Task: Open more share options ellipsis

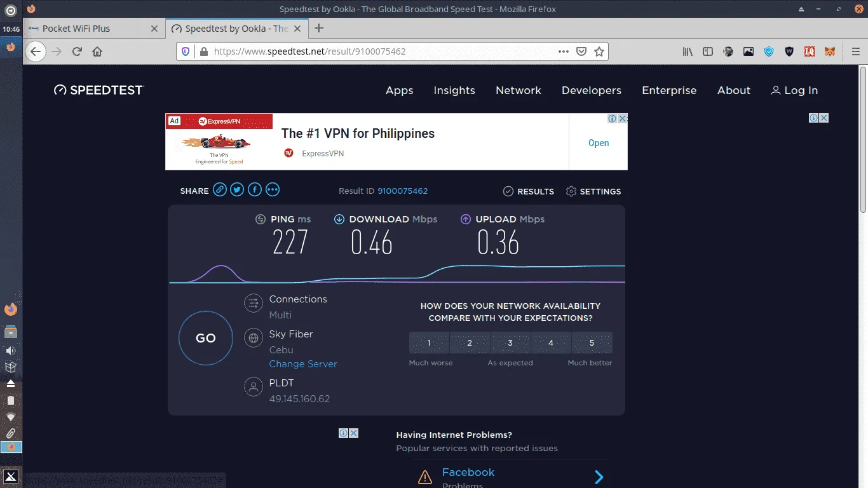Action: tap(273, 189)
